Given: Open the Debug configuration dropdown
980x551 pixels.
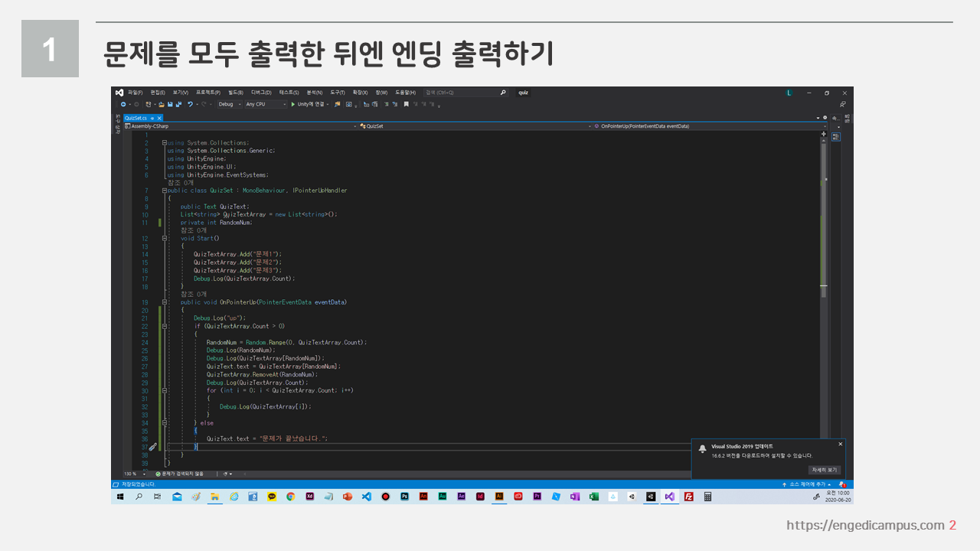Looking at the screenshot, I should point(230,104).
